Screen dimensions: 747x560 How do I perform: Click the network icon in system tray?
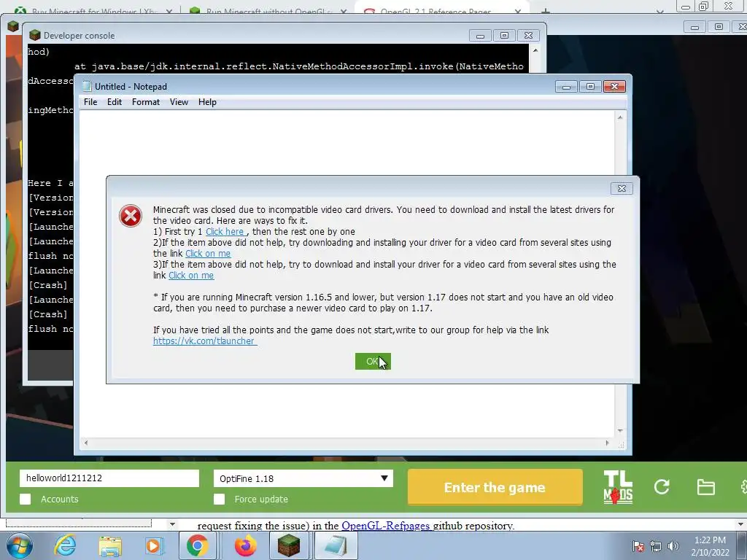click(656, 546)
